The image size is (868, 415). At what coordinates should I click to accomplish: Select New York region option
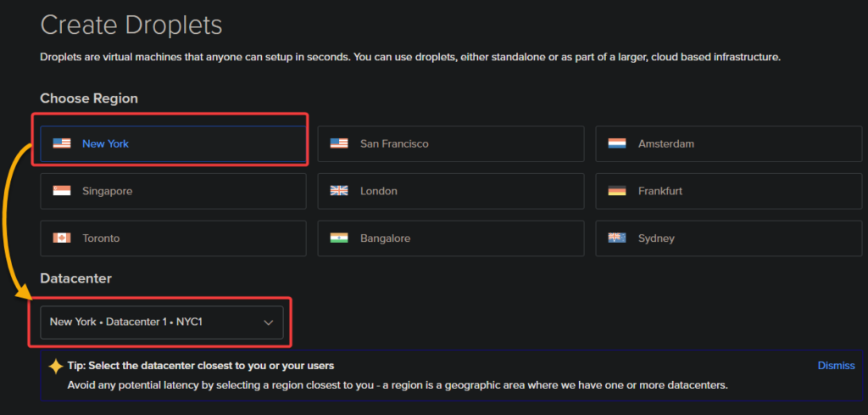point(173,143)
